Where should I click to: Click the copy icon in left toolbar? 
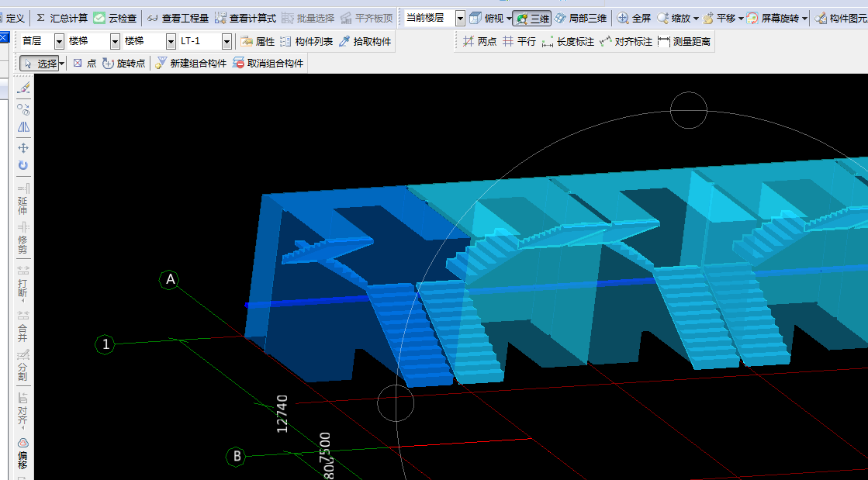pyautogui.click(x=23, y=109)
